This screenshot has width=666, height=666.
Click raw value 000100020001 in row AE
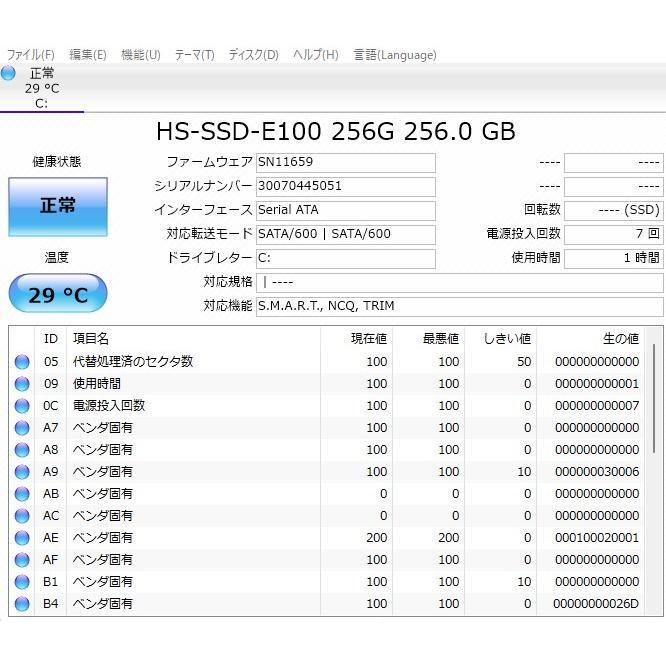(597, 538)
